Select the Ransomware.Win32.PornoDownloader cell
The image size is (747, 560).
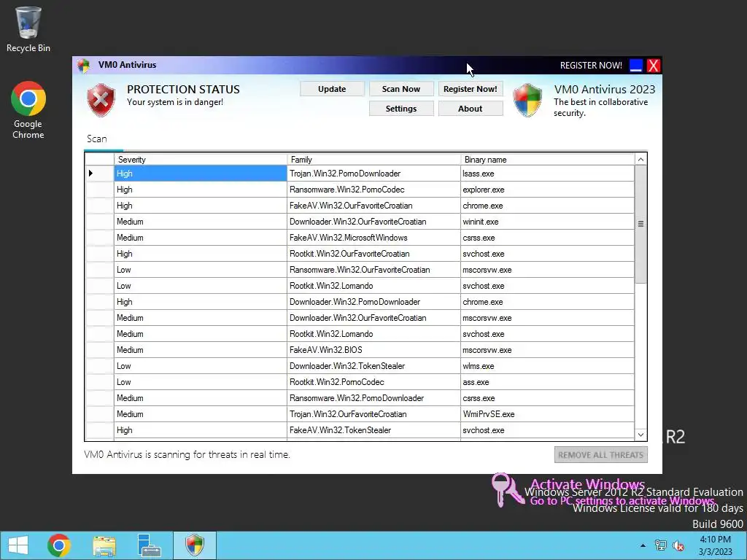coord(374,398)
